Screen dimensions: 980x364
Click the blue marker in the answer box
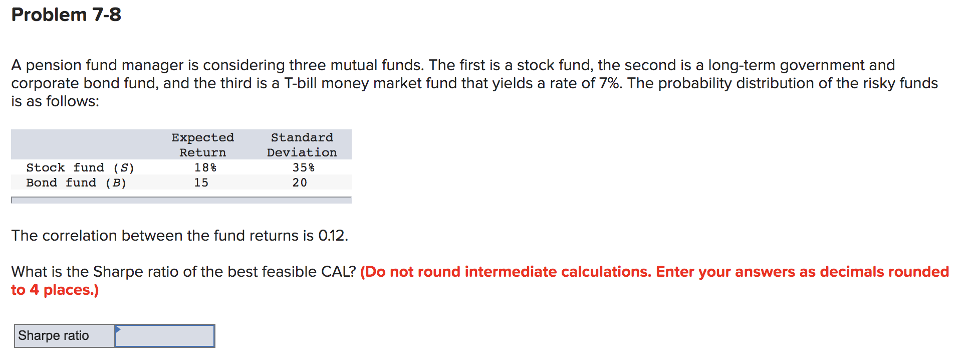click(119, 330)
